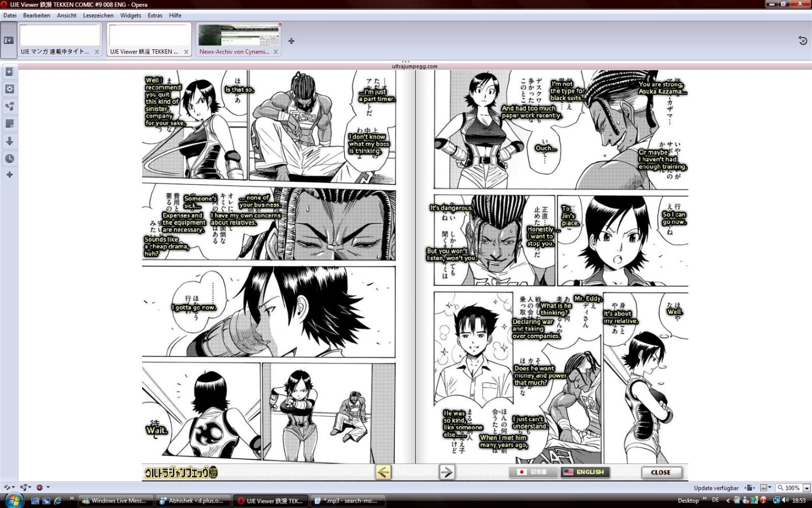
Task: Open the Bookmarks panel in Opera sidebar
Action: pyautogui.click(x=9, y=72)
